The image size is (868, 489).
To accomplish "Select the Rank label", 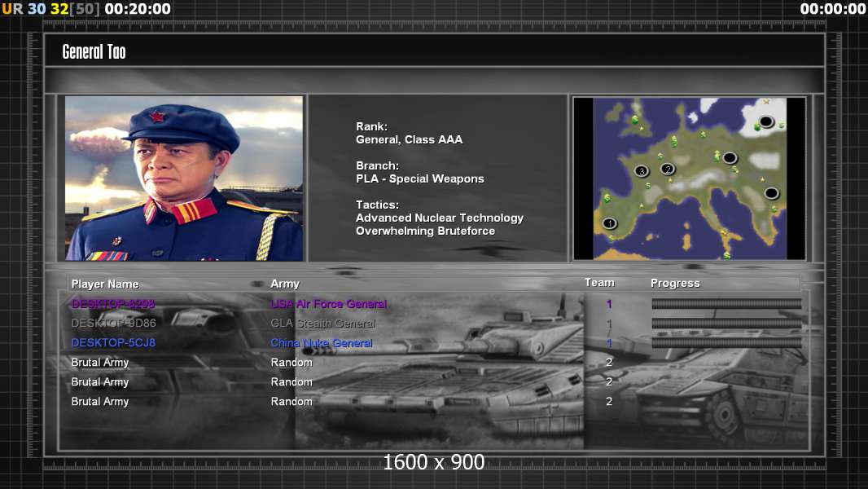I will click(371, 127).
